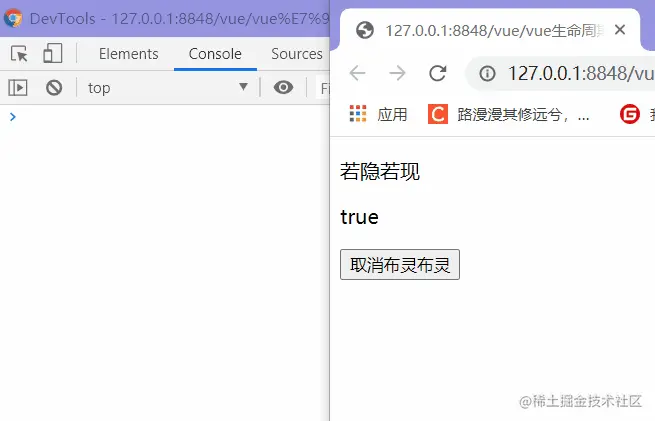Click the dropdown arrow next to top
The width and height of the screenshot is (655, 421).
click(x=244, y=87)
